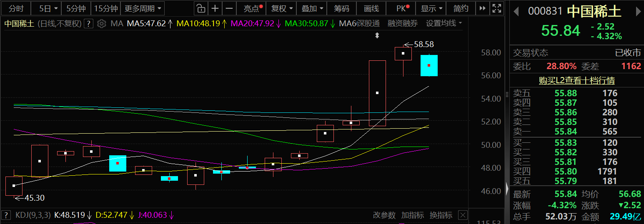Image resolution: width=644 pixels, height=224 pixels.
Task: Select the 15分钟 period
Action: pos(106,8)
